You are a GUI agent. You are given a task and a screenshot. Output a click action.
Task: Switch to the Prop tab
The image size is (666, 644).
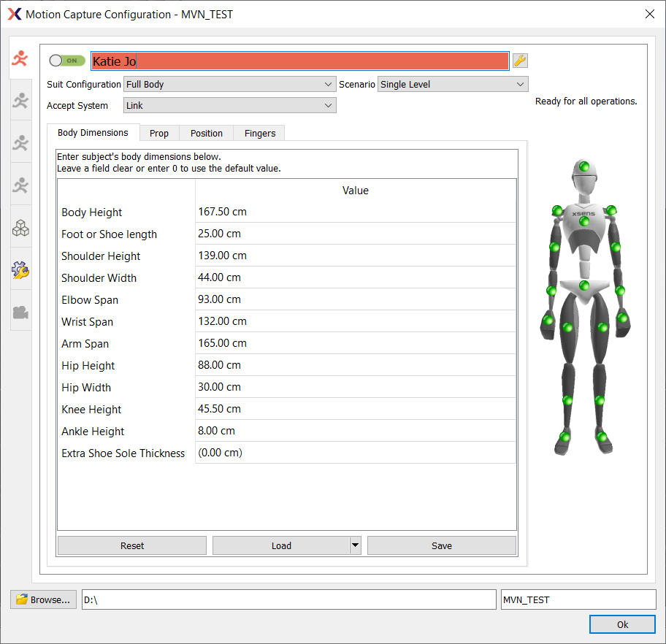coord(159,133)
